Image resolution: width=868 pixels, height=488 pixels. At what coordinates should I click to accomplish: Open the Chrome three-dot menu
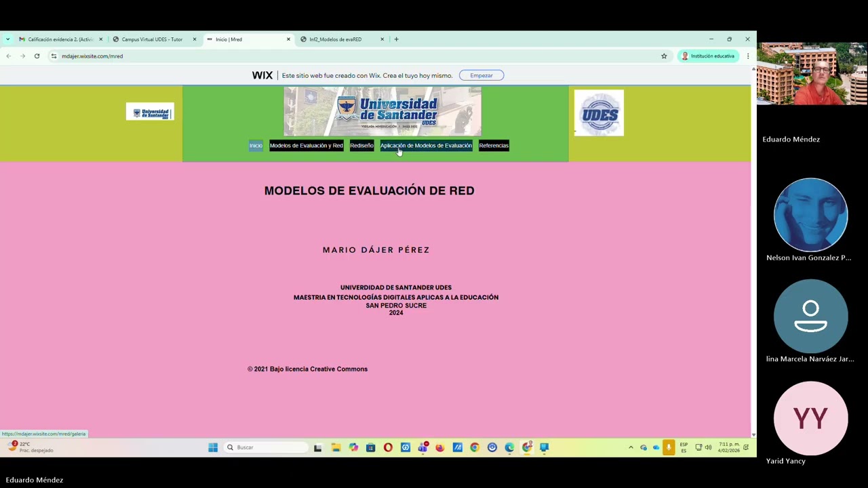pos(747,56)
